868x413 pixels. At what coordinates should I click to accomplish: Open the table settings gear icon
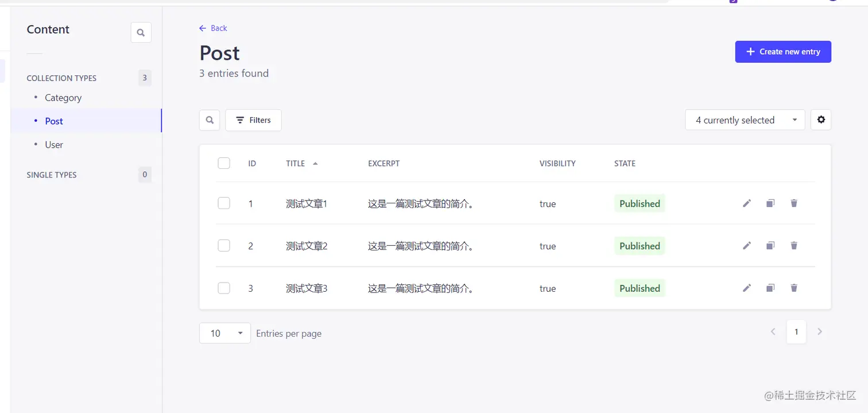[x=821, y=119]
